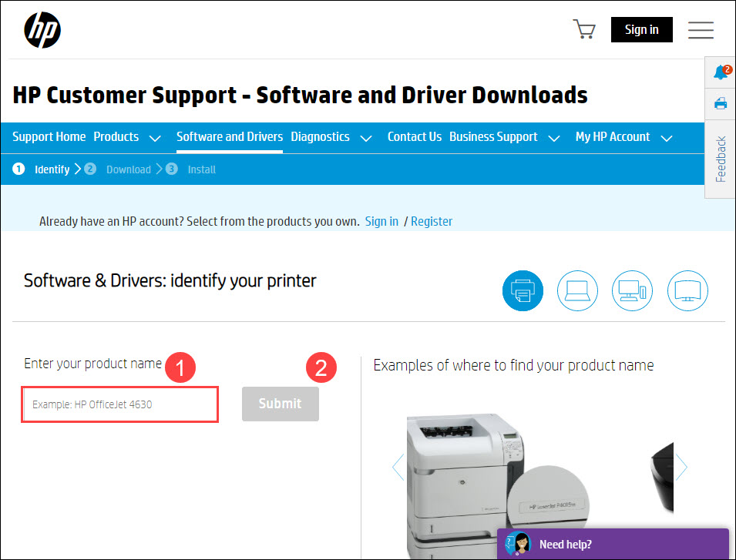Click 'Examples of where to find your product name'
The width and height of the screenshot is (736, 560).
[x=513, y=365]
